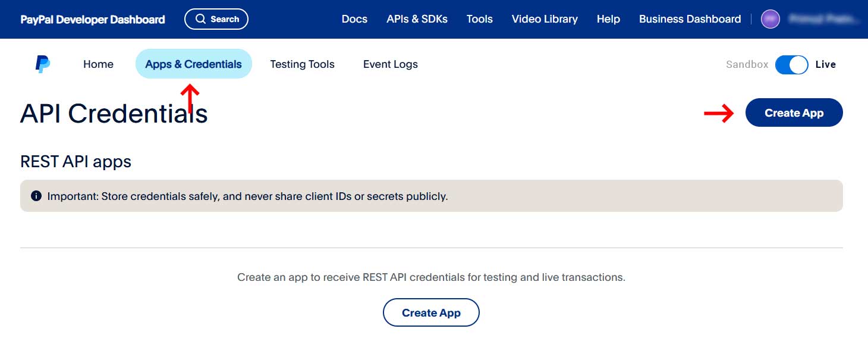Switch to the Event Logs tab
Viewport: 868px width, 338px height.
pos(391,64)
